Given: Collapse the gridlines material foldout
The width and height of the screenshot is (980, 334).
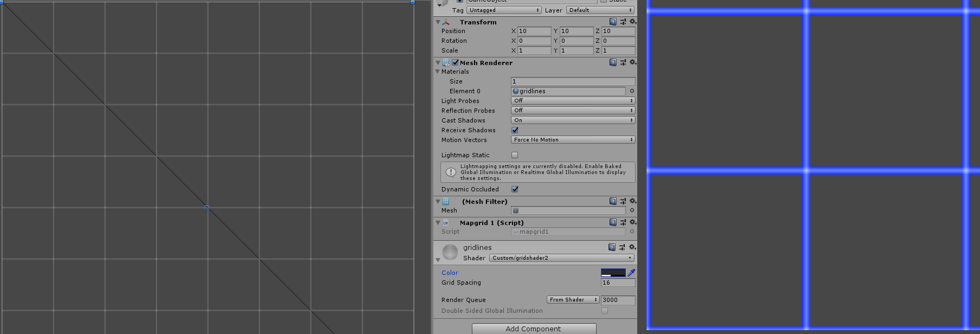Looking at the screenshot, I should click(438, 260).
